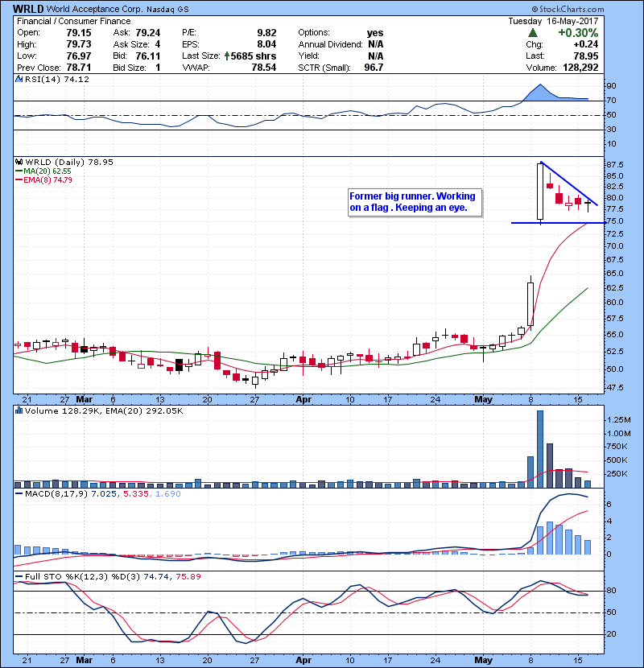The width and height of the screenshot is (644, 668).
Task: Click the 'Former big runner' annotation box
Action: pyautogui.click(x=415, y=202)
